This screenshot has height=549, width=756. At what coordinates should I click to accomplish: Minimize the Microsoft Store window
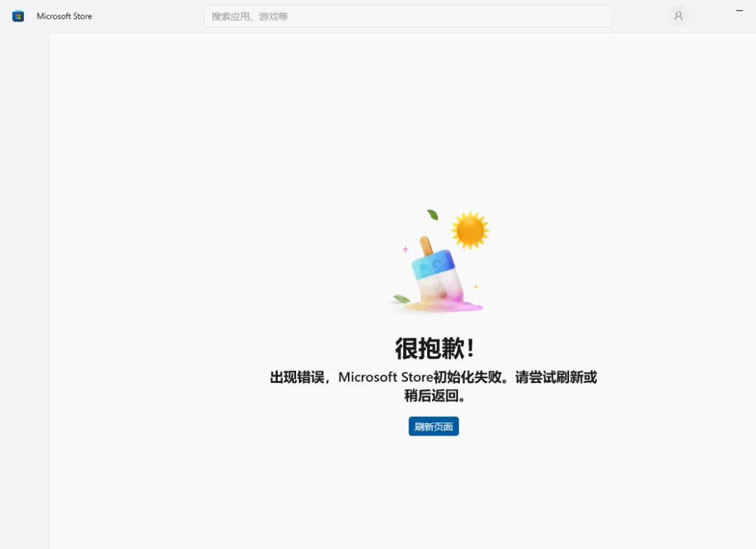click(x=739, y=11)
